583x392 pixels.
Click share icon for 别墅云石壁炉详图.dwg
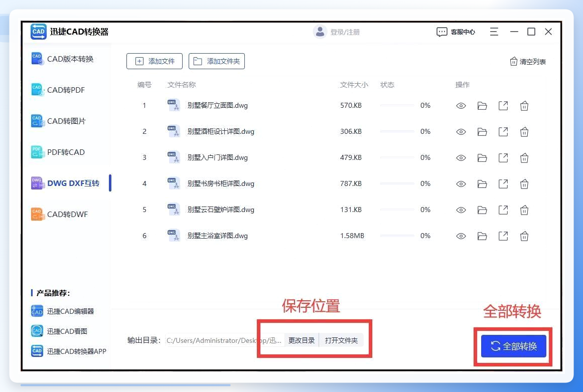pos(503,210)
